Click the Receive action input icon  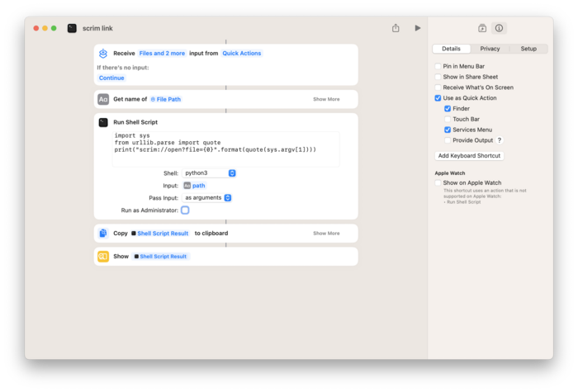[103, 54]
